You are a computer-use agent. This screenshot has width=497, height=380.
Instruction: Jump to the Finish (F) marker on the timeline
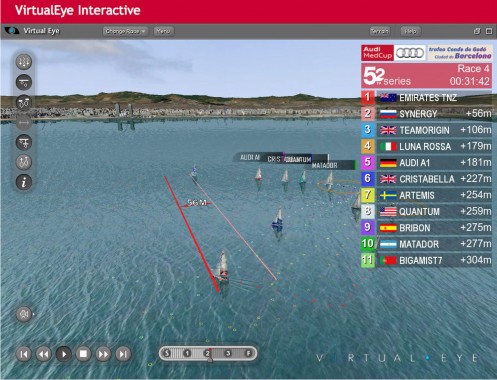click(248, 353)
